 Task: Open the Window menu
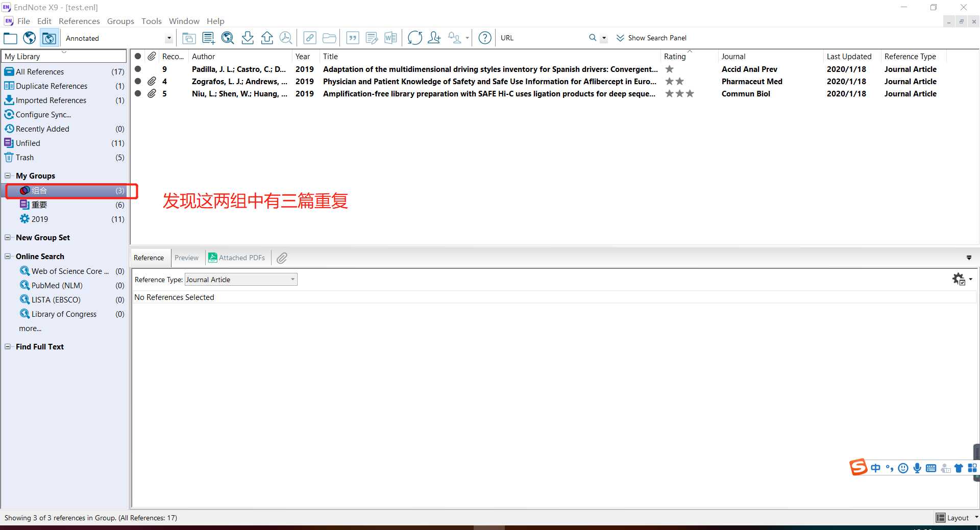[x=184, y=21]
